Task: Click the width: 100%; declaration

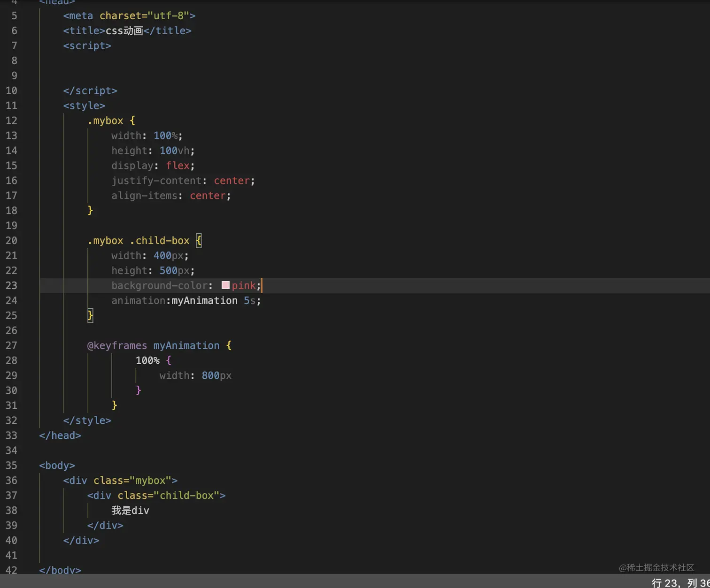Action: pos(147,136)
